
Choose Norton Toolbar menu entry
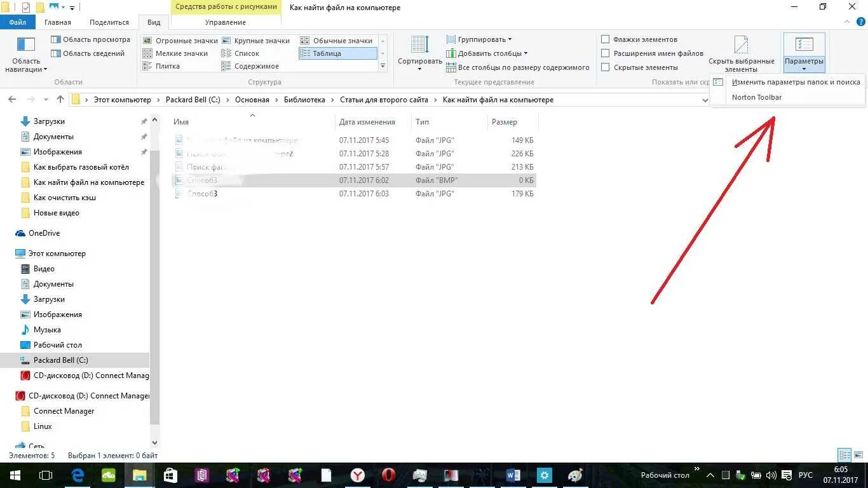click(x=788, y=97)
